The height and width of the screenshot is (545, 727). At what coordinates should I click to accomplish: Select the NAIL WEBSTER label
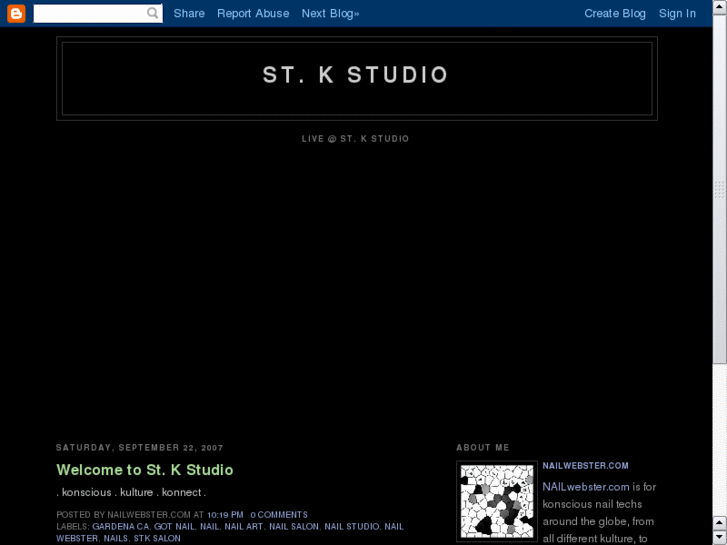click(230, 532)
